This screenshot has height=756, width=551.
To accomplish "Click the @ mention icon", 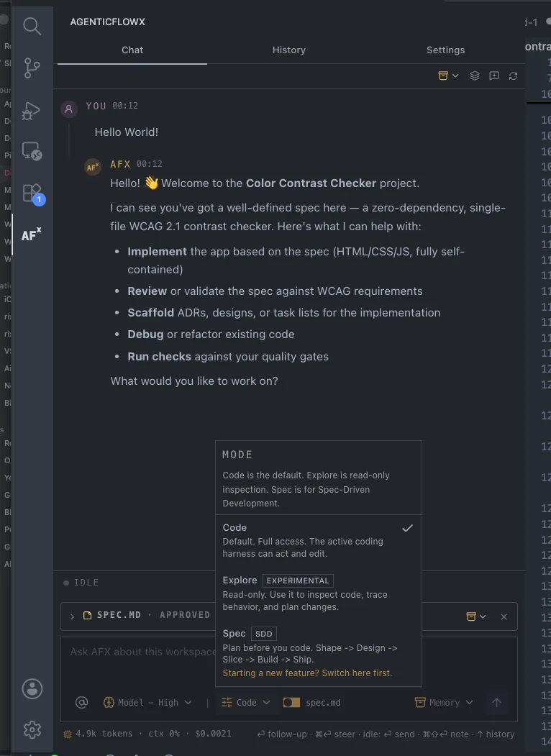I will [81, 703].
